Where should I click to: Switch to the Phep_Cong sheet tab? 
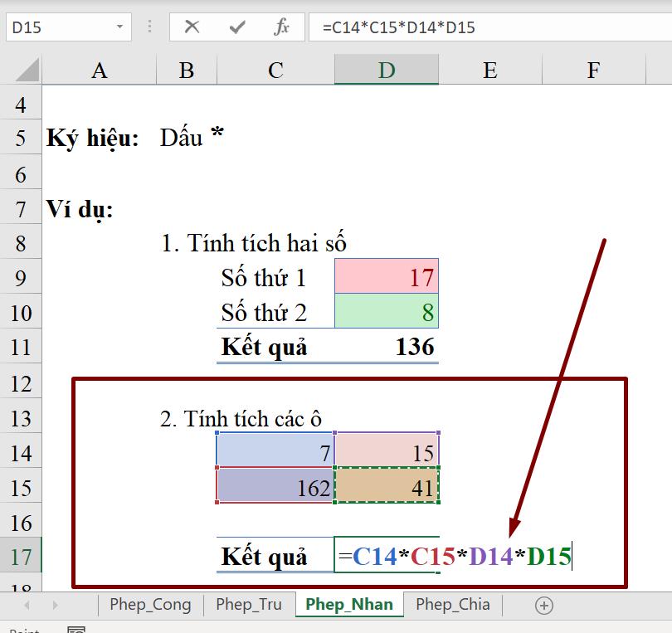(149, 606)
